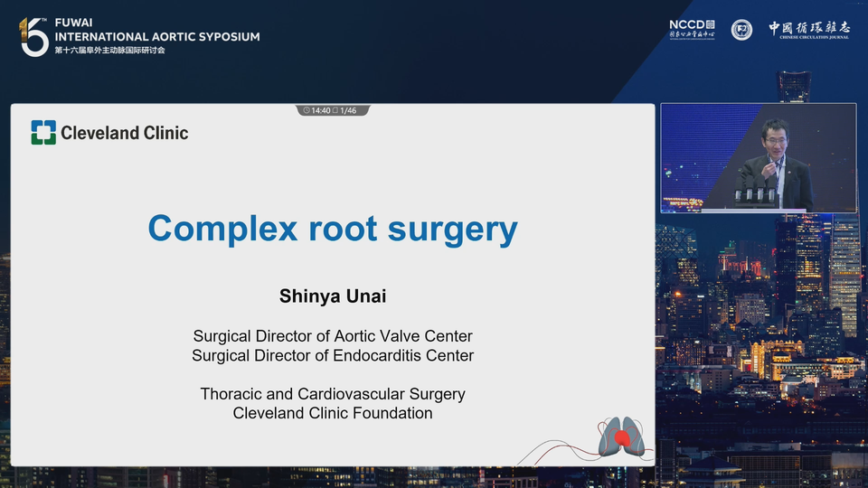Open the speaker camera video thumbnail

tap(759, 157)
